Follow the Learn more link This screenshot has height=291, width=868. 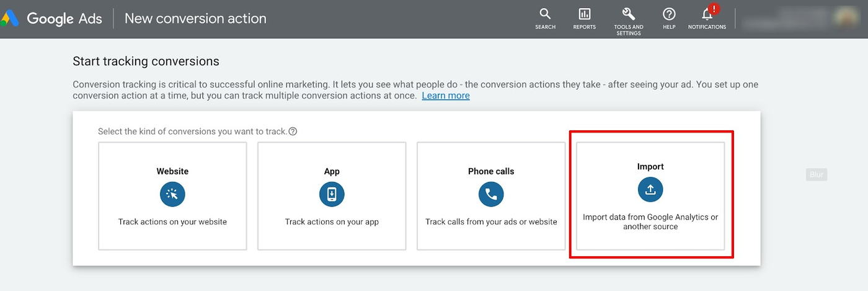click(445, 96)
